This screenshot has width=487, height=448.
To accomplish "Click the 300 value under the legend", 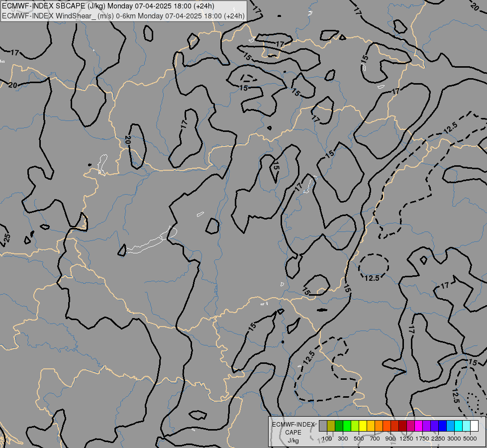I will (x=343, y=439).
